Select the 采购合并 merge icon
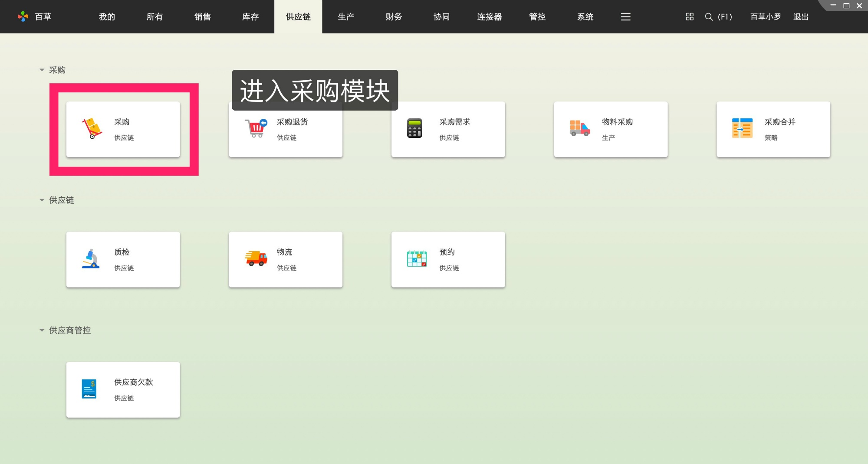 pos(741,127)
